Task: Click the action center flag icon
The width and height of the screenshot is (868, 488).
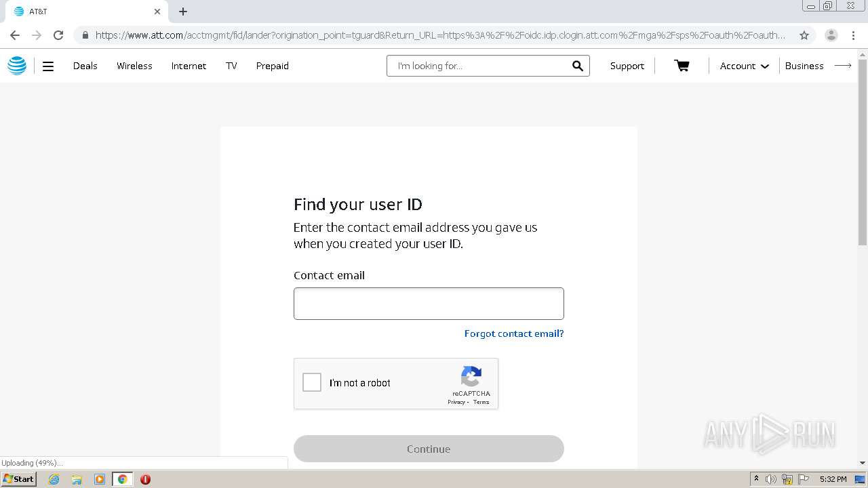Action: 804,479
